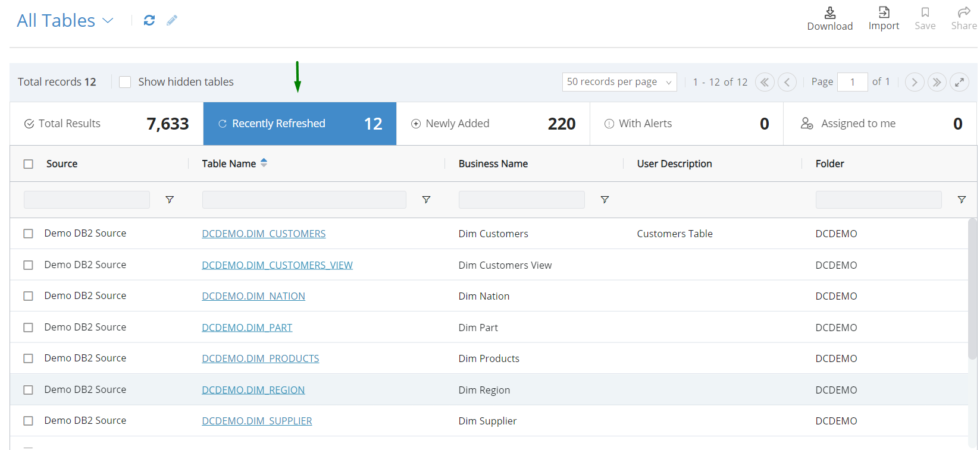Select checkbox for DIM_PRODUCTS row
Viewport: 980px width, 450px height.
pyautogui.click(x=28, y=358)
